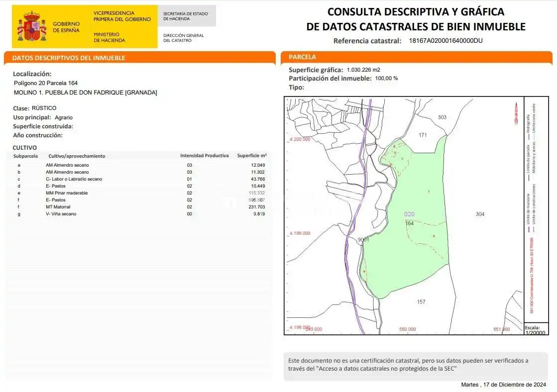Click the title 'CONSULTA DESCRIPTIVA Y GRÁFICA'
This screenshot has height=392, width=557.
pos(416,12)
